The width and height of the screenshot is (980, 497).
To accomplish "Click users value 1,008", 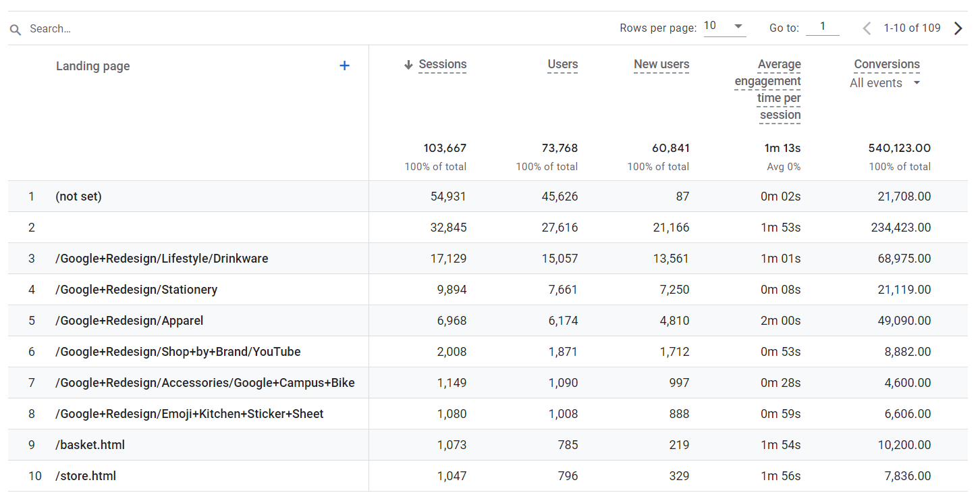I will click(563, 414).
